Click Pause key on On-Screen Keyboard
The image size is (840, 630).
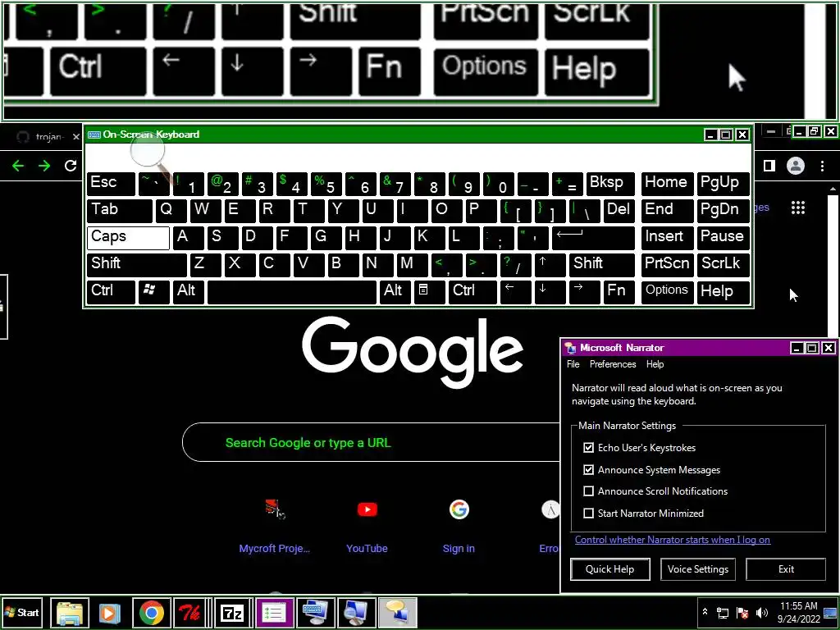coord(724,238)
